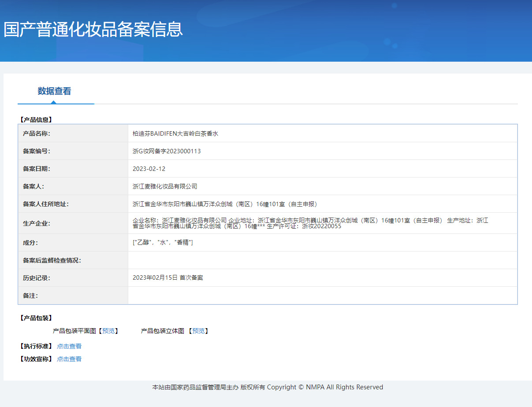Click the 产品包装立体图 label text

pos(163,331)
